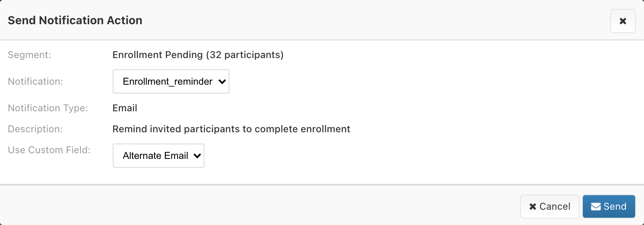Click the X icon beside Cancel

click(533, 206)
